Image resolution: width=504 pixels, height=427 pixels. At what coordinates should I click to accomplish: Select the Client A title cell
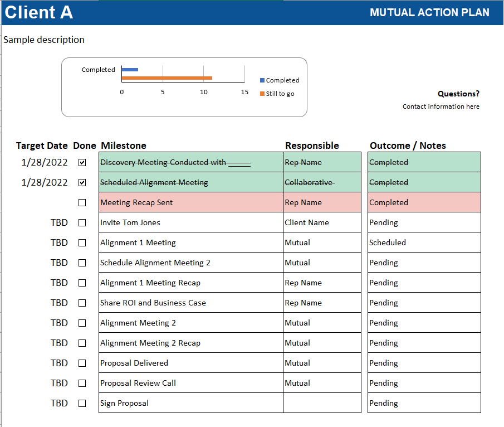point(39,12)
